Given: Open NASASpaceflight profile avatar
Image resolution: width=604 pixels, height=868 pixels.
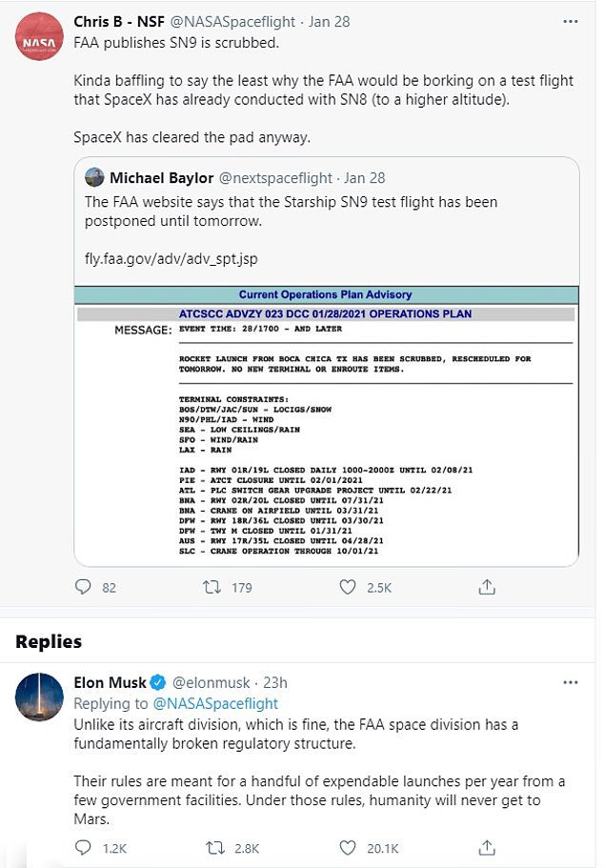Looking at the screenshot, I should [x=40, y=37].
